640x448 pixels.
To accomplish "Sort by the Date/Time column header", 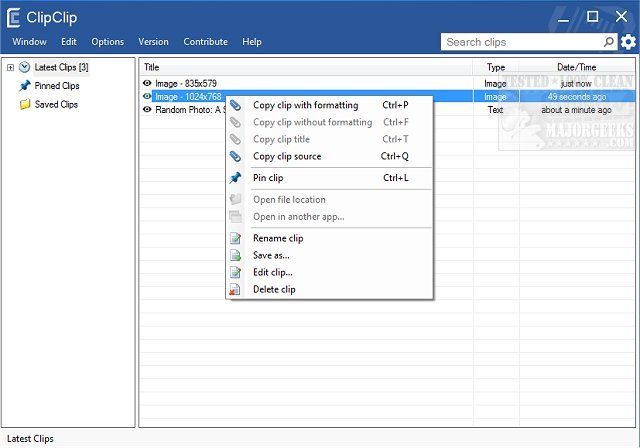I will coord(576,67).
